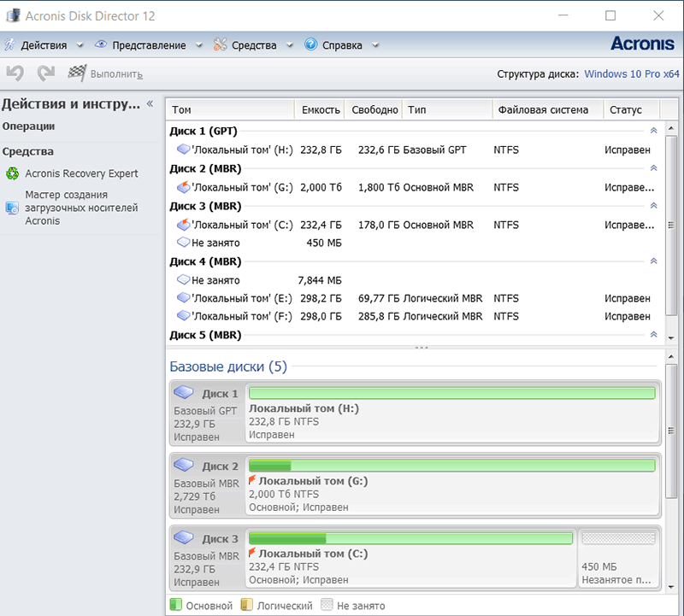Open the Справка menu
The image size is (684, 616).
pos(342,45)
